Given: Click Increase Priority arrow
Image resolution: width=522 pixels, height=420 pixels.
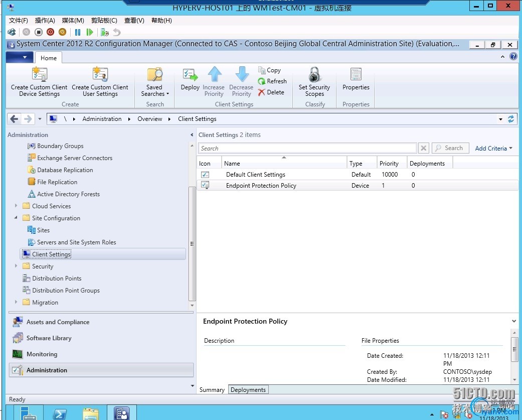Looking at the screenshot, I should [214, 82].
